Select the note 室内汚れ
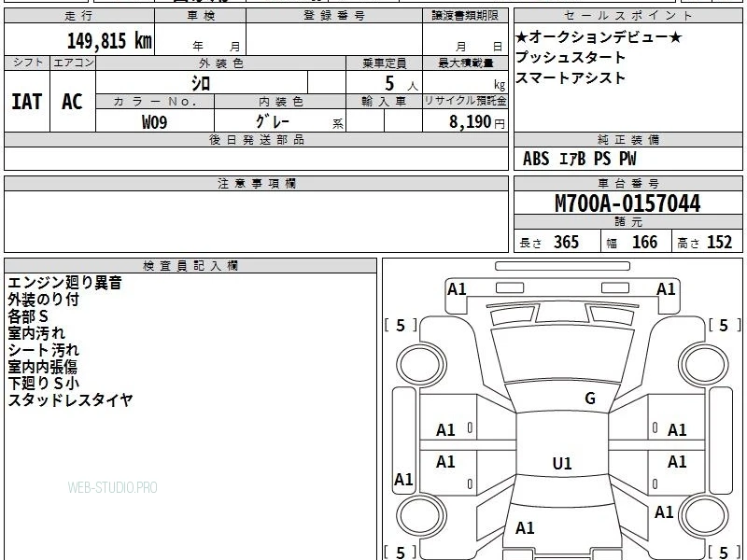This screenshot has height=560, width=747. click(x=36, y=333)
